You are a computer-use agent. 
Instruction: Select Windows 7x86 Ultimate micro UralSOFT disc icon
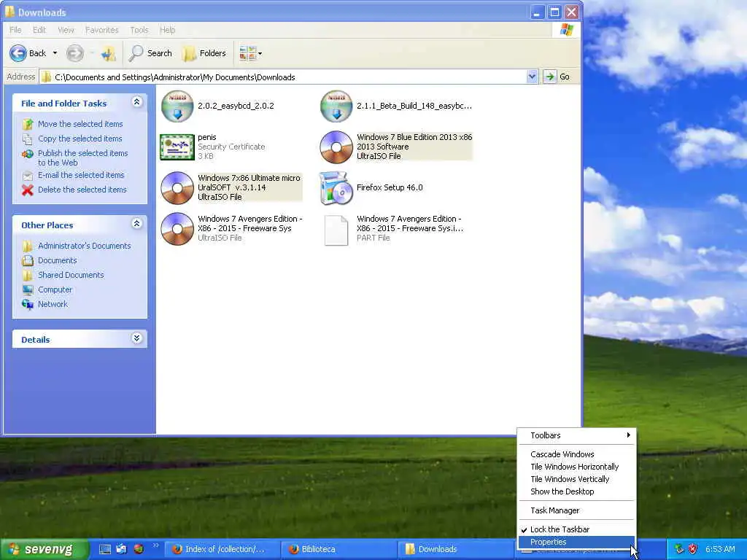click(x=177, y=188)
